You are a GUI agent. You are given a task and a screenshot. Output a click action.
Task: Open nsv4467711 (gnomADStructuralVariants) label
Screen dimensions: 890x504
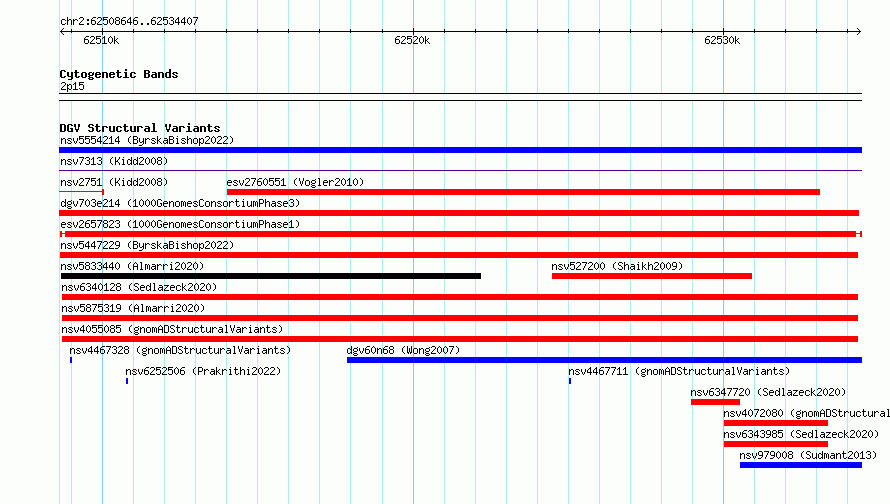pyautogui.click(x=679, y=371)
